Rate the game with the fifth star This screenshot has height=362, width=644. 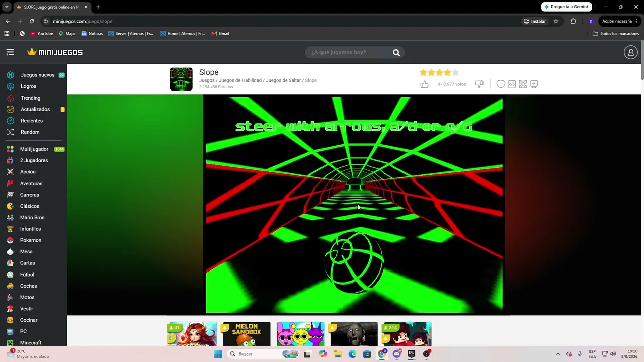455,73
